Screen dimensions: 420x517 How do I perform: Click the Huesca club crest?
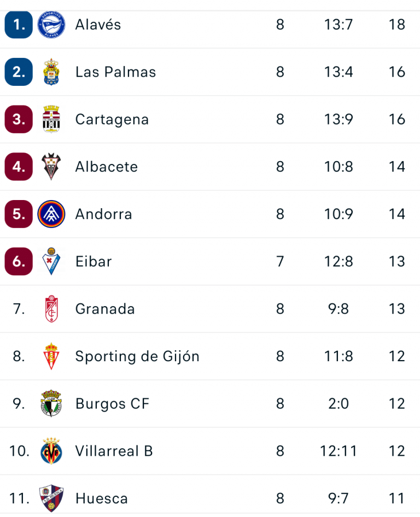coord(51,498)
